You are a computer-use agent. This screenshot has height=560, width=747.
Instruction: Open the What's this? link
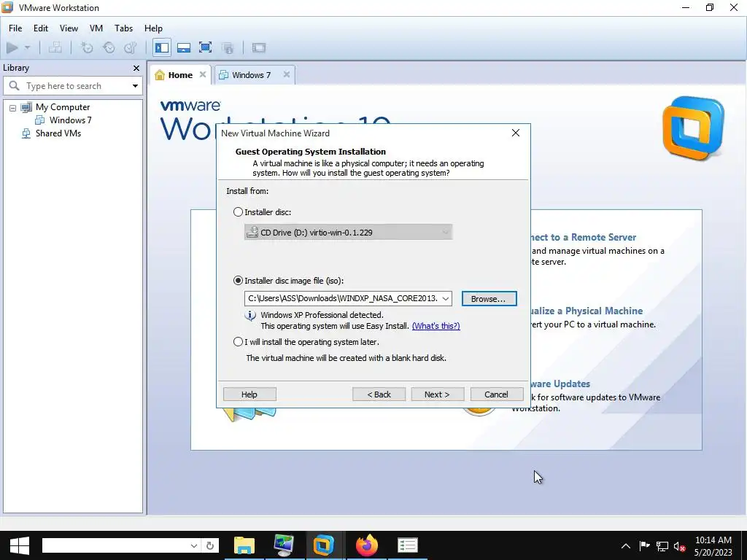point(436,326)
